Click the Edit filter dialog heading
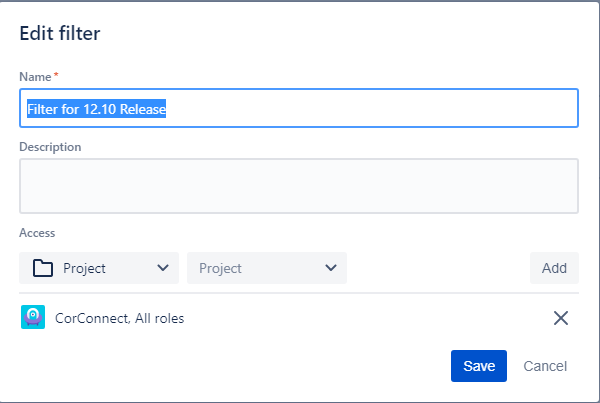The height and width of the screenshot is (403, 600). coord(60,33)
